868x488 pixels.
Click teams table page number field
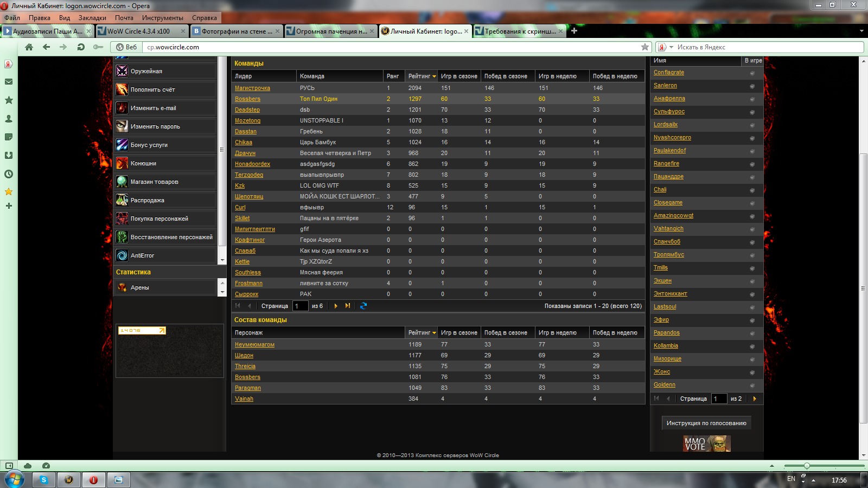point(300,306)
